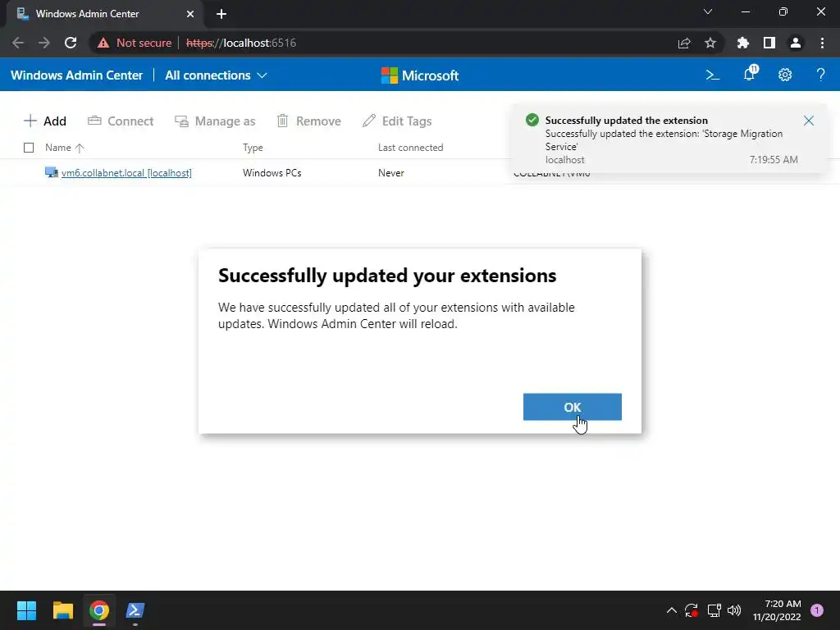Click the Chrome taskbar icon
840x630 pixels.
(x=99, y=610)
